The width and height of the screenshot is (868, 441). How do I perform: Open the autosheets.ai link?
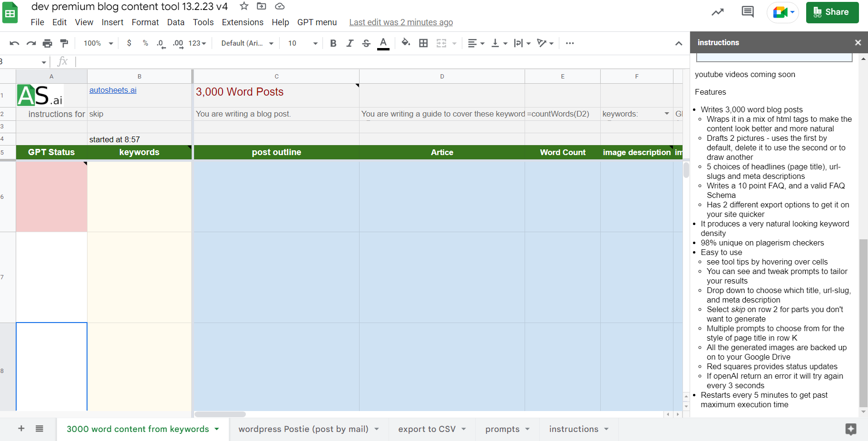click(x=113, y=90)
